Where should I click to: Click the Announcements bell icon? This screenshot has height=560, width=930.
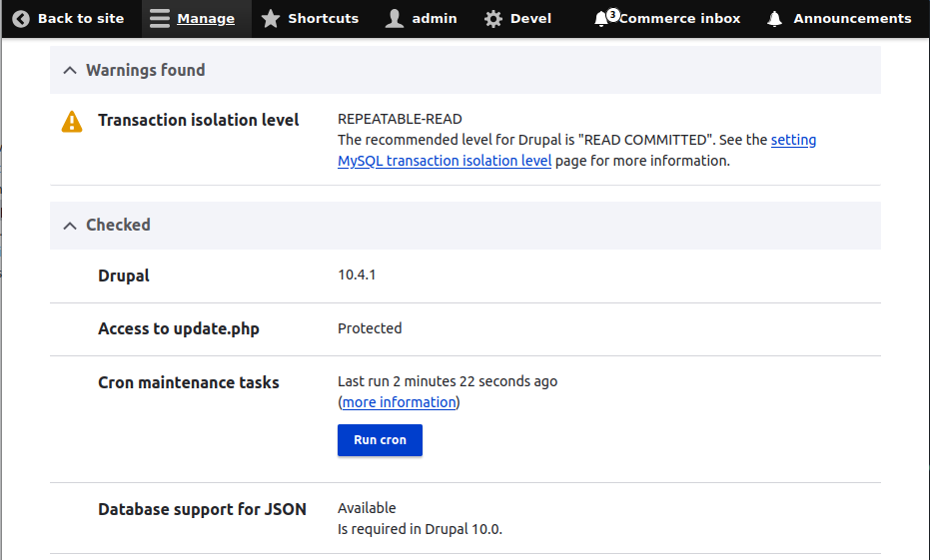pos(774,19)
